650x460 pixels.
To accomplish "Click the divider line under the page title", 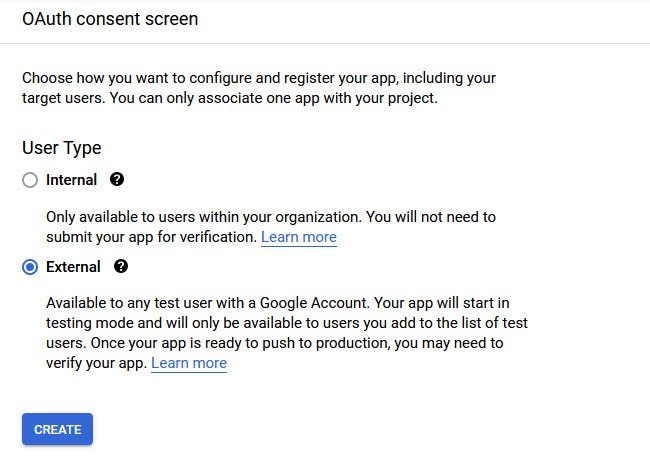I will [325, 43].
